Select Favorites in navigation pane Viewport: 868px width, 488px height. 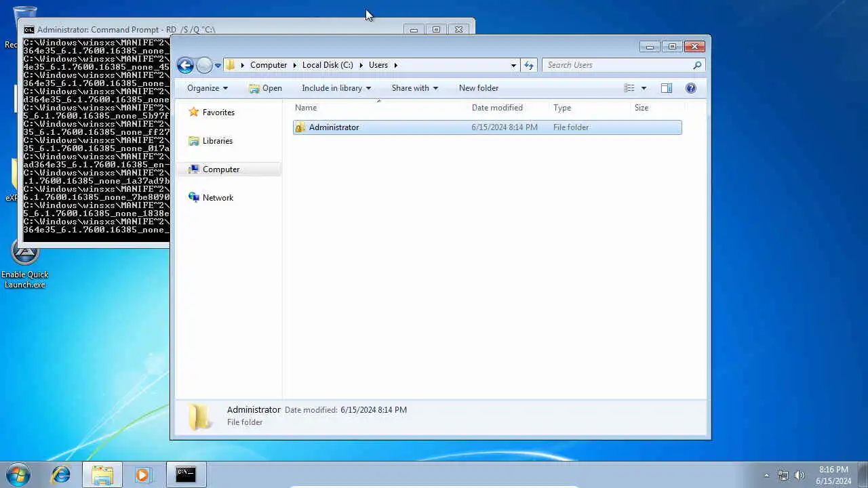(211, 113)
